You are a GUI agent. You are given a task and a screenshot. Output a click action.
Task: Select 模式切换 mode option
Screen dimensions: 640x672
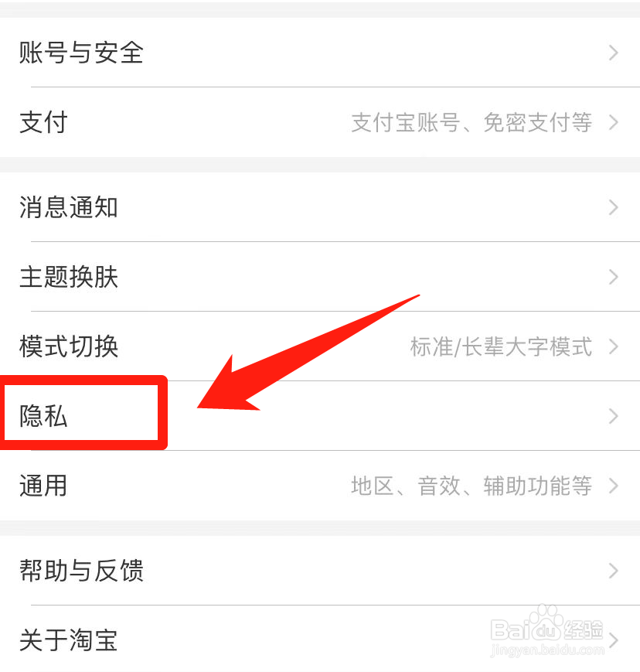click(320, 346)
